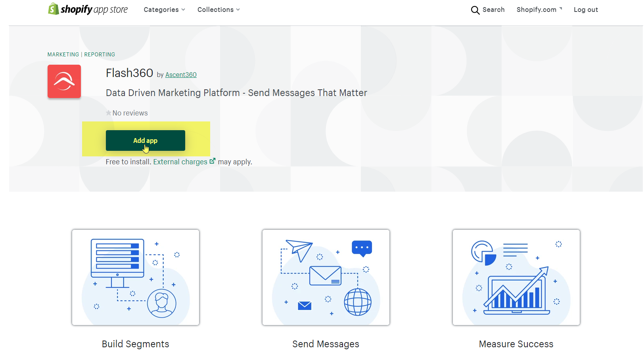Open the Measure Success illustration thumbnail
This screenshot has width=644, height=356.
pos(516,277)
